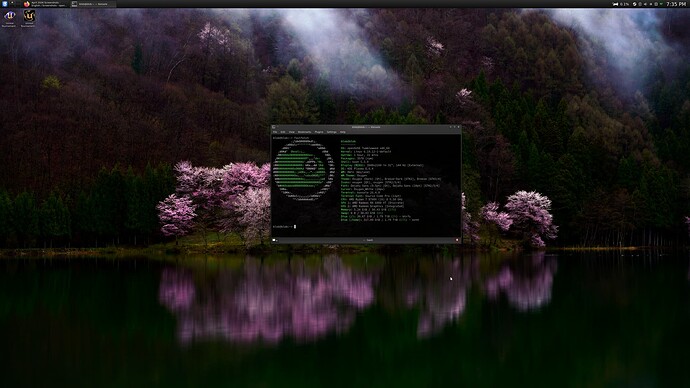Click the Memory usage line in the terminal

(x=368, y=209)
